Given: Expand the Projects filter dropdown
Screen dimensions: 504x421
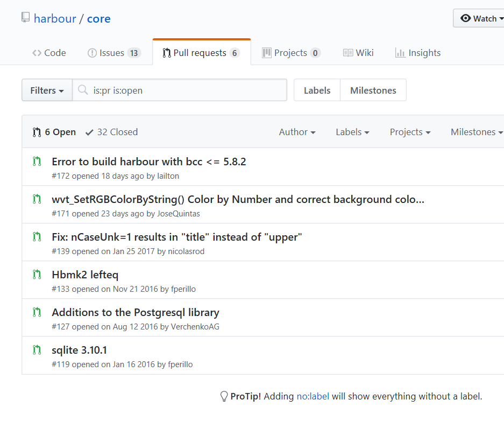Looking at the screenshot, I should click(x=410, y=132).
